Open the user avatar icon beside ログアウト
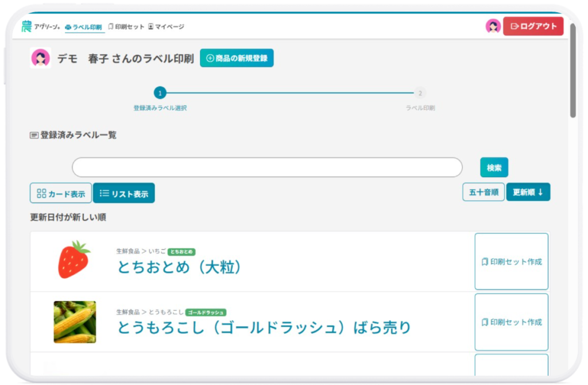This screenshot has height=385, width=588. pyautogui.click(x=493, y=26)
